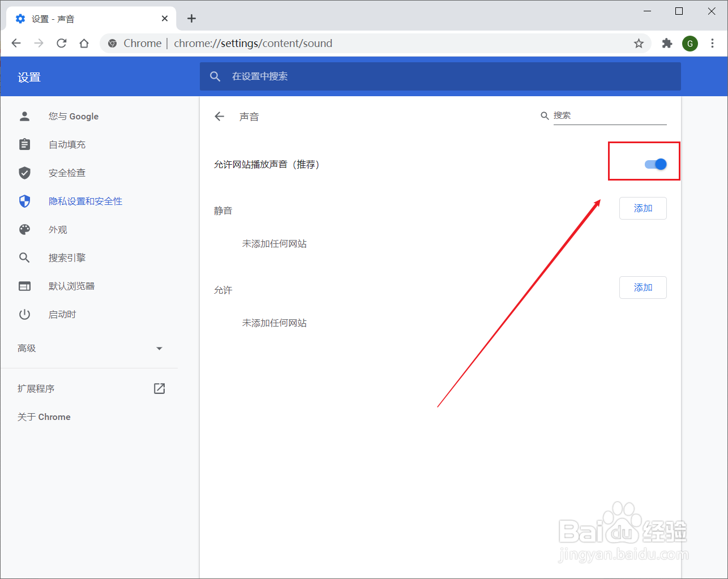Click 添加 next to 静音
The height and width of the screenshot is (579, 728).
643,208
